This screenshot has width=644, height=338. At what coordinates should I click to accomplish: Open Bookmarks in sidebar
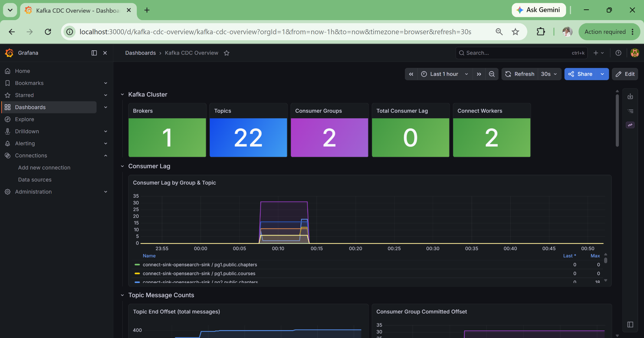click(x=29, y=83)
